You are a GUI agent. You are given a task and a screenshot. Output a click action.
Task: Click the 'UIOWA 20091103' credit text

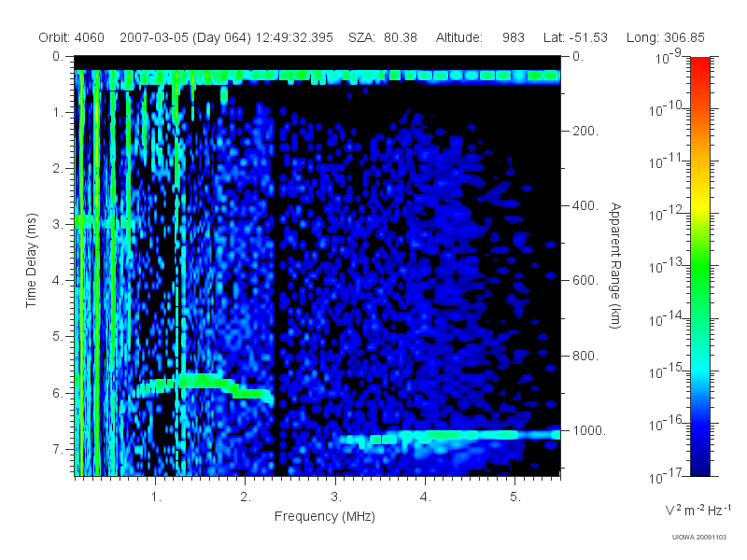698,538
